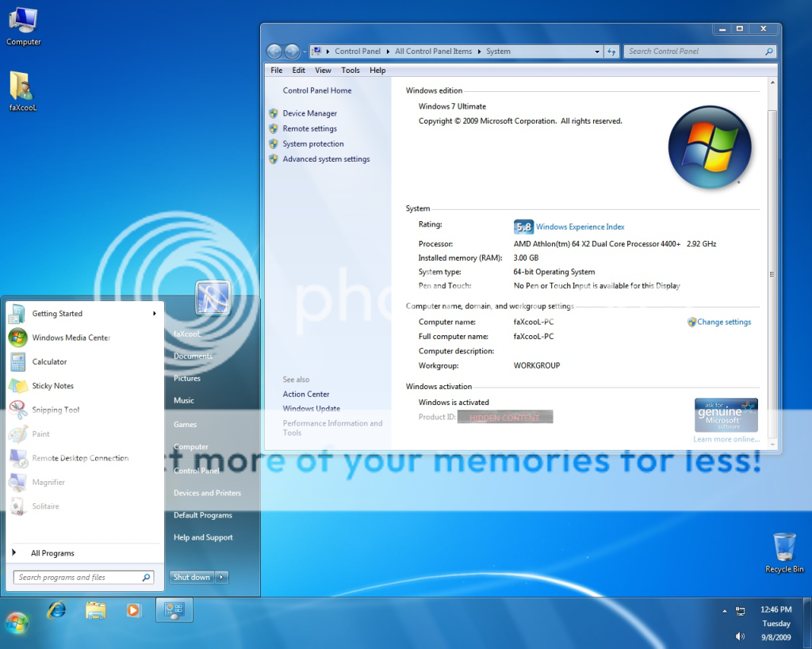Click Learn more online link
The image size is (812, 649).
726,439
